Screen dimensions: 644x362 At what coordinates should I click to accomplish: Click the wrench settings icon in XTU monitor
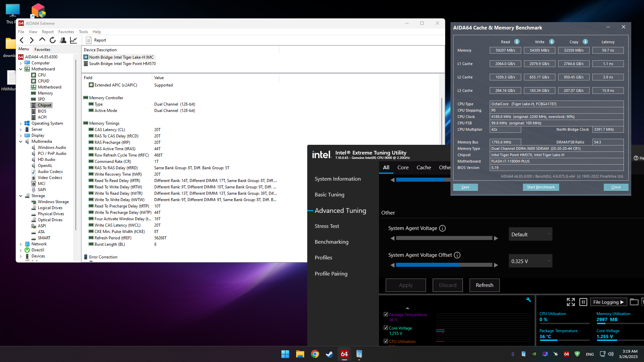click(528, 300)
